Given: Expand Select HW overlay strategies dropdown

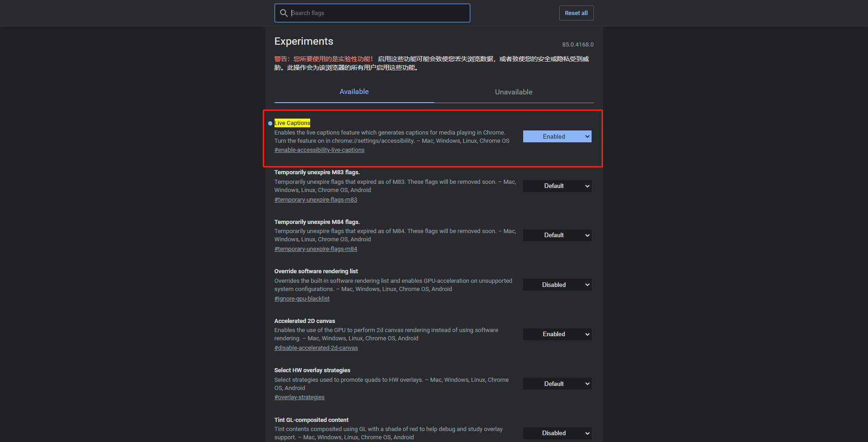Looking at the screenshot, I should pos(557,384).
